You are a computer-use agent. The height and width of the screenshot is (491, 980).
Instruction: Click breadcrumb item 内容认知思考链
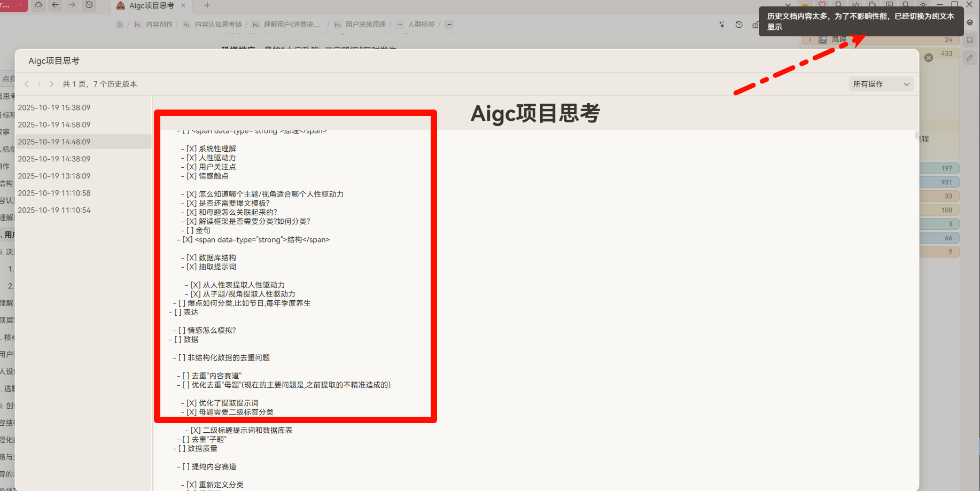click(218, 25)
